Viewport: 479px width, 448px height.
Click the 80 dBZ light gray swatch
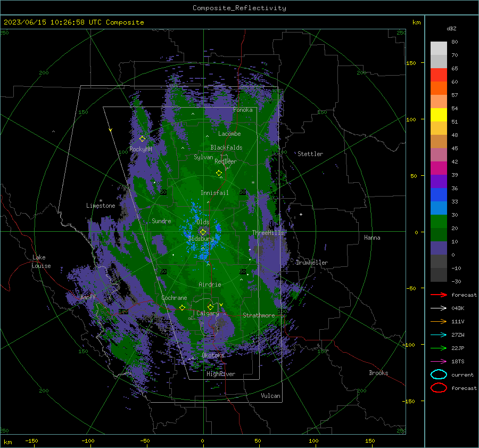point(439,48)
